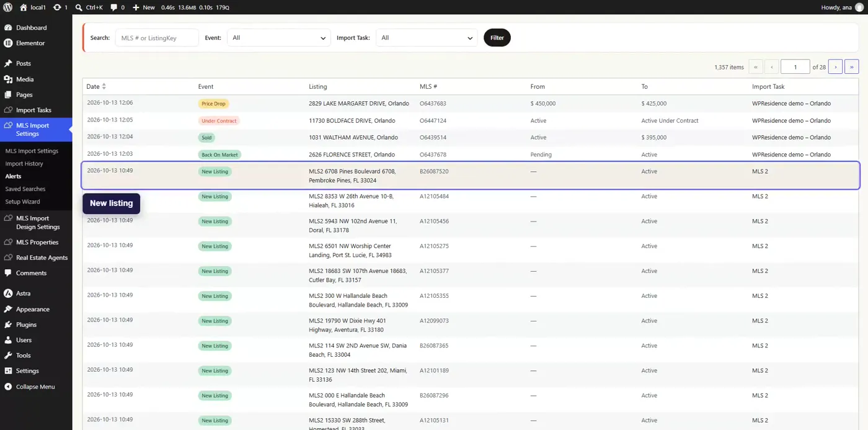Click the $ 425,000 To value

(654, 104)
